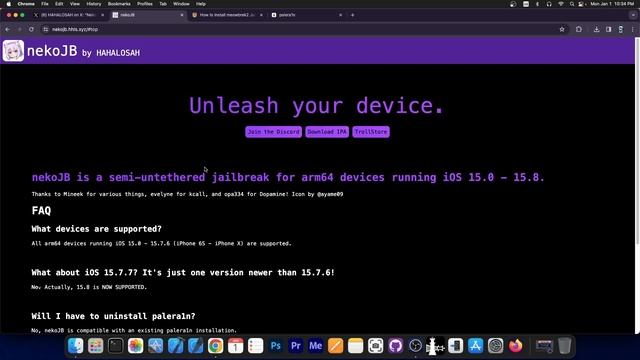This screenshot has height=360, width=640.
Task: Click 'Will I have to uninstall palera1n?' question
Action: [113, 316]
